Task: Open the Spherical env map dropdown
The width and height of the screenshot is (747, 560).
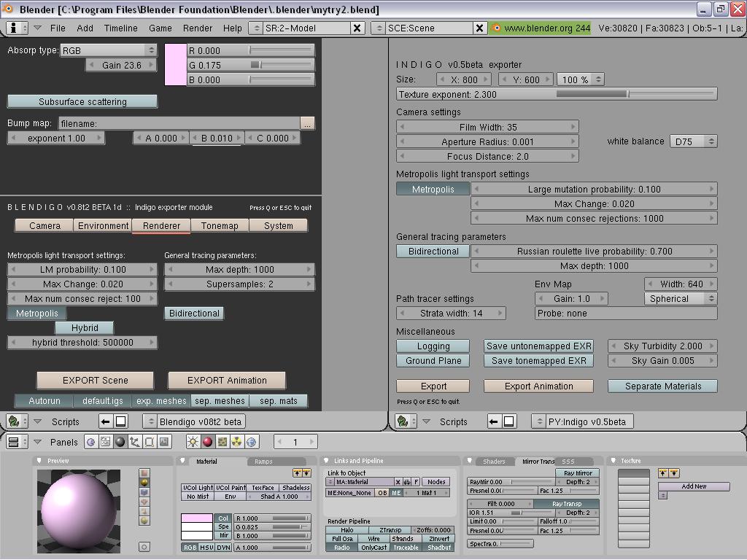Action: click(x=680, y=298)
